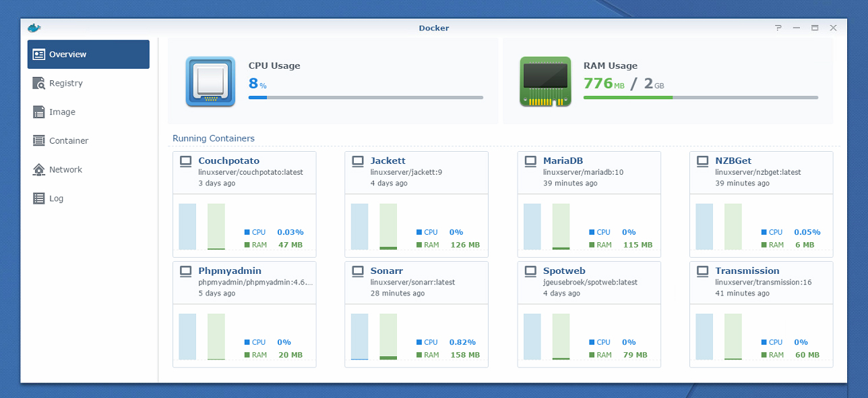868x398 pixels.
Task: Click Sonarr's green RAM bar graph
Action: tap(389, 337)
